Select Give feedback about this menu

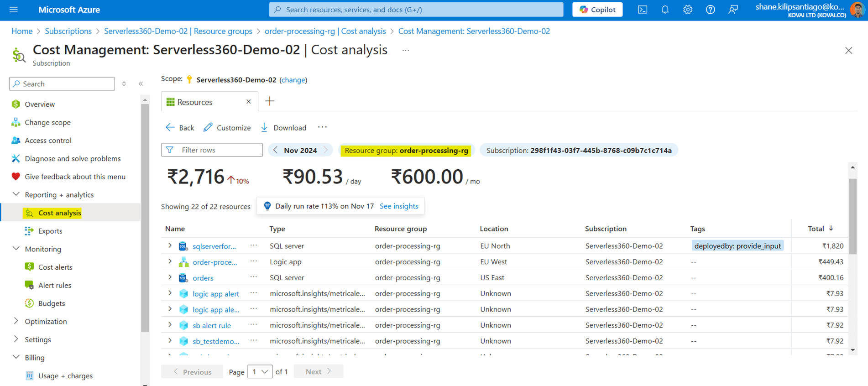tap(75, 177)
